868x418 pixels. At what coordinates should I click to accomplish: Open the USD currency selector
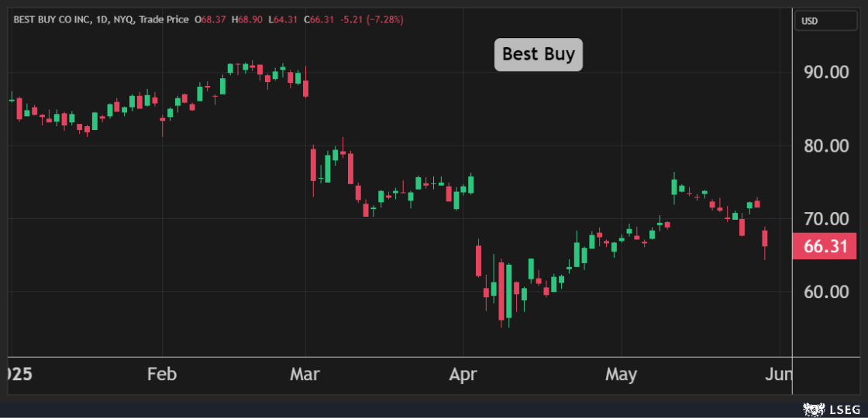[x=825, y=21]
